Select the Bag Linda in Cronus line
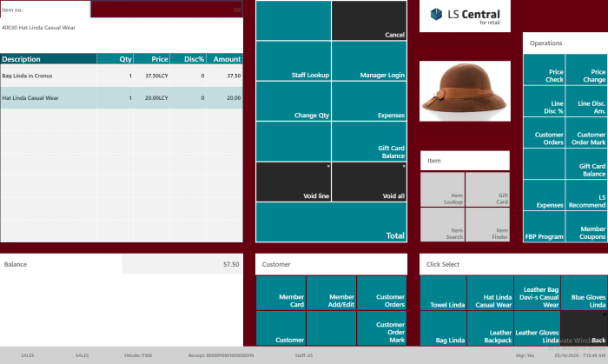Viewport: 608px width, 364px height. (x=122, y=76)
